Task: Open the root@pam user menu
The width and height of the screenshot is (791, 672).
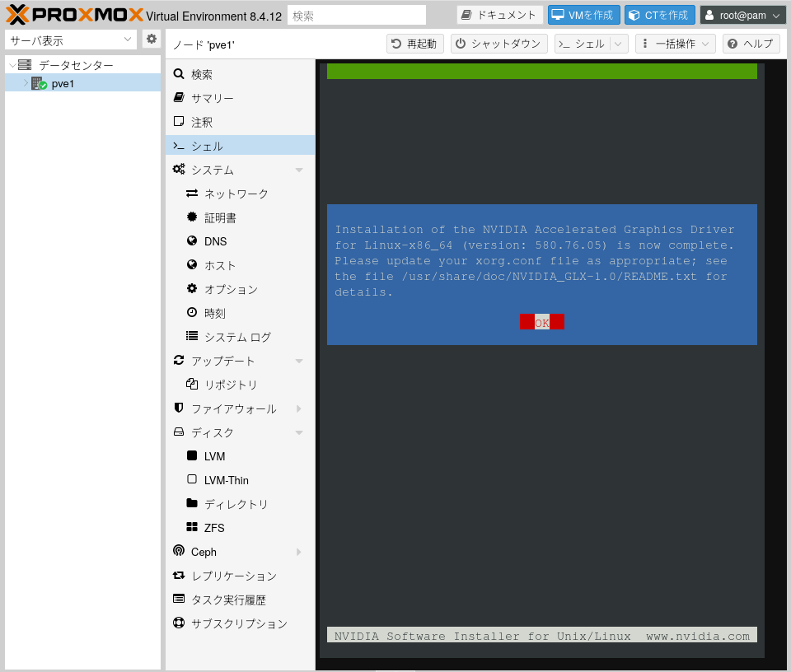Action: pyautogui.click(x=743, y=15)
